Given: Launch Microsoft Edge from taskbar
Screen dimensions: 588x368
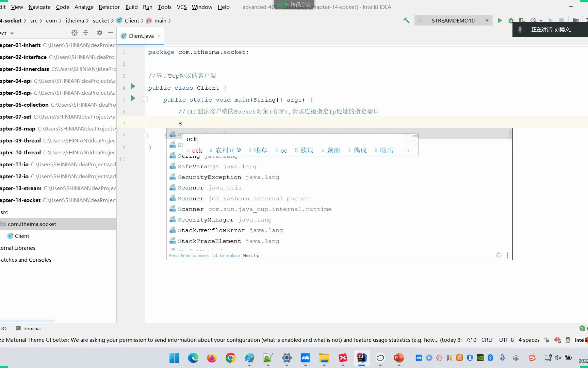Looking at the screenshot, I should [193, 358].
